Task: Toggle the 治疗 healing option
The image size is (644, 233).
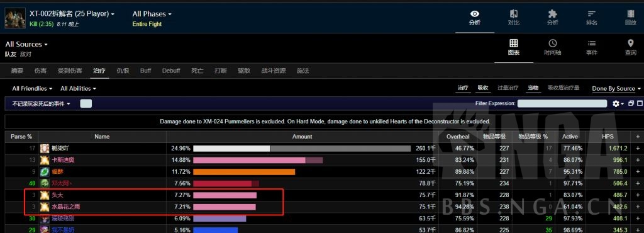Action: [x=463, y=88]
